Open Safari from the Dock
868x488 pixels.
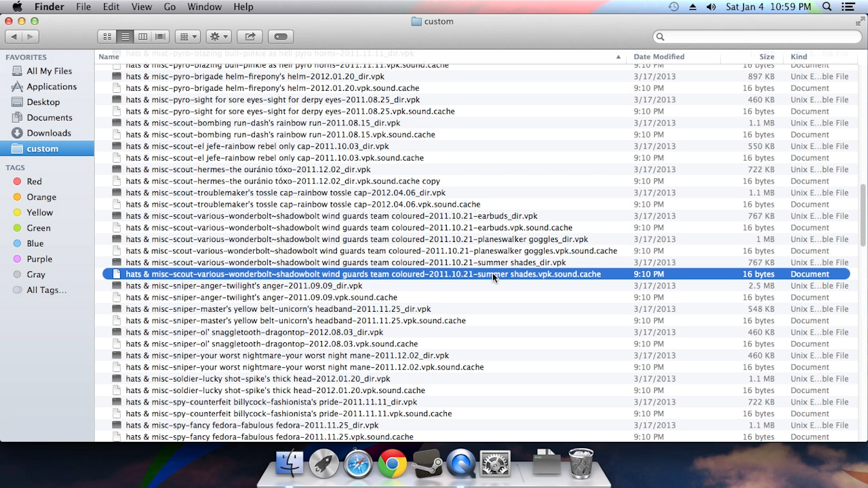(x=358, y=464)
